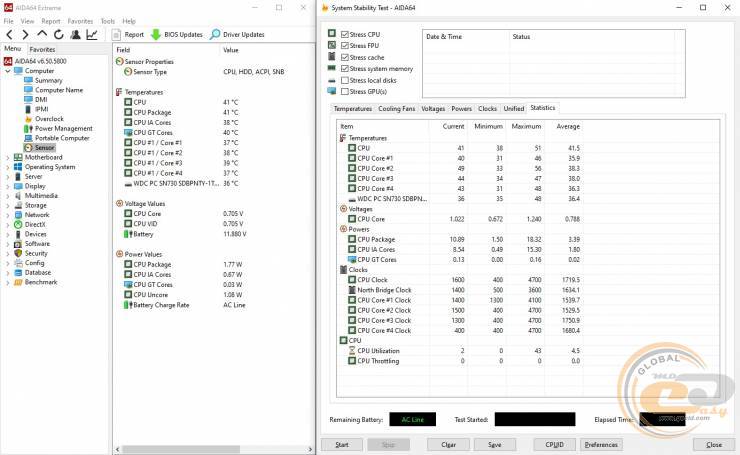Switch to the Clocks tab
This screenshot has width=740, height=455.
[487, 109]
